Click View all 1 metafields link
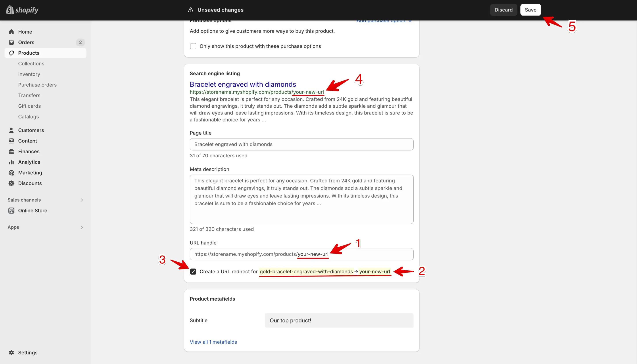Viewport: 637px width, 364px height. (x=213, y=342)
